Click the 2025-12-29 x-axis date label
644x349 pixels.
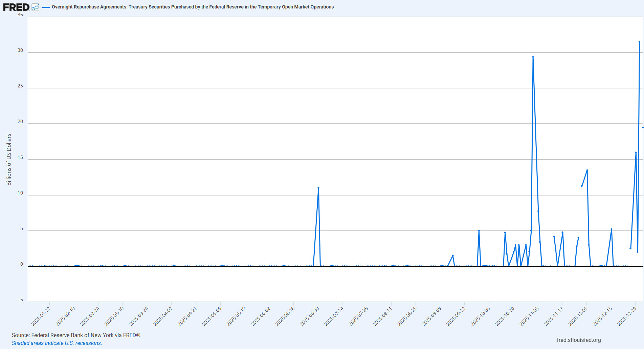627,316
